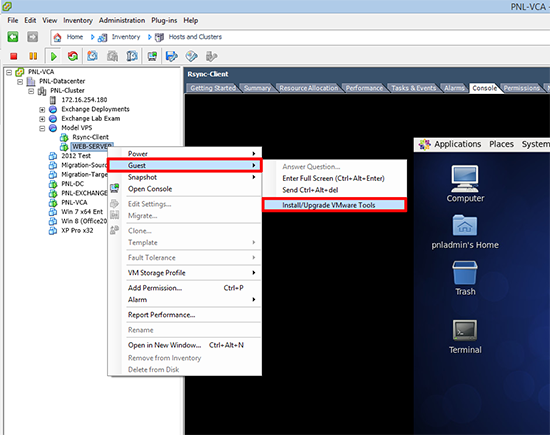Click the Home icon in navigation bar
550x435 pixels.
(58, 37)
